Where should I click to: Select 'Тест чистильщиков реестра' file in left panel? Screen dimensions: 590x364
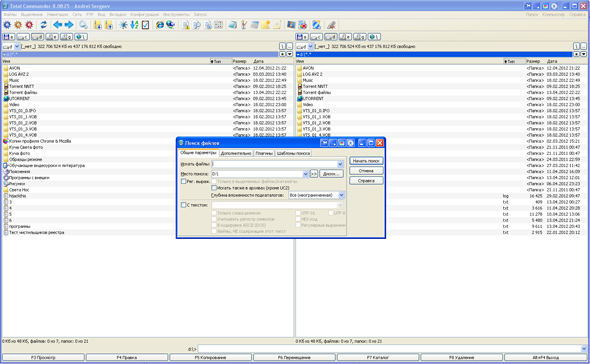36,232
